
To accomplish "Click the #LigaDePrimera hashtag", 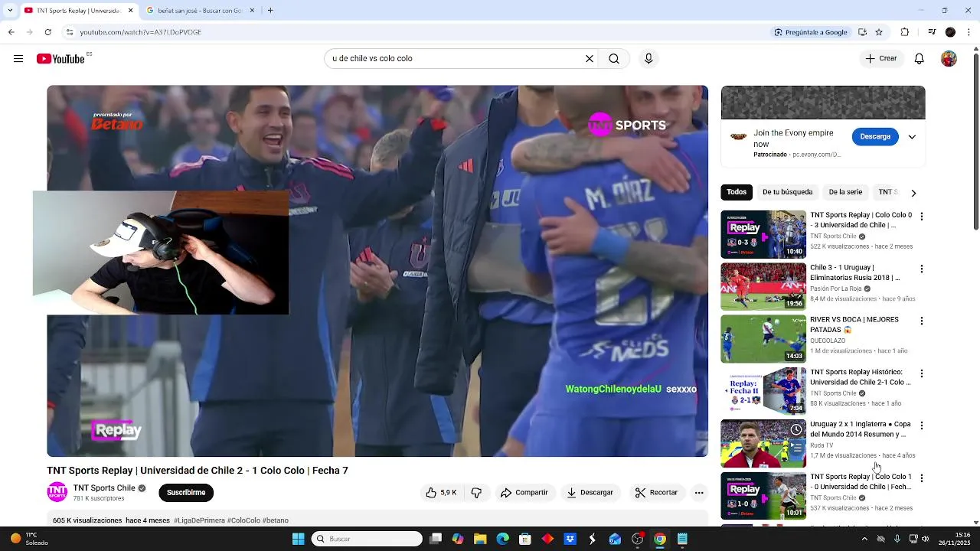I will [x=199, y=520].
